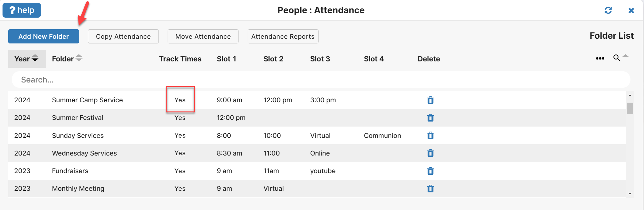This screenshot has width=644, height=210.
Task: Focus the Search... input field
Action: [x=321, y=80]
